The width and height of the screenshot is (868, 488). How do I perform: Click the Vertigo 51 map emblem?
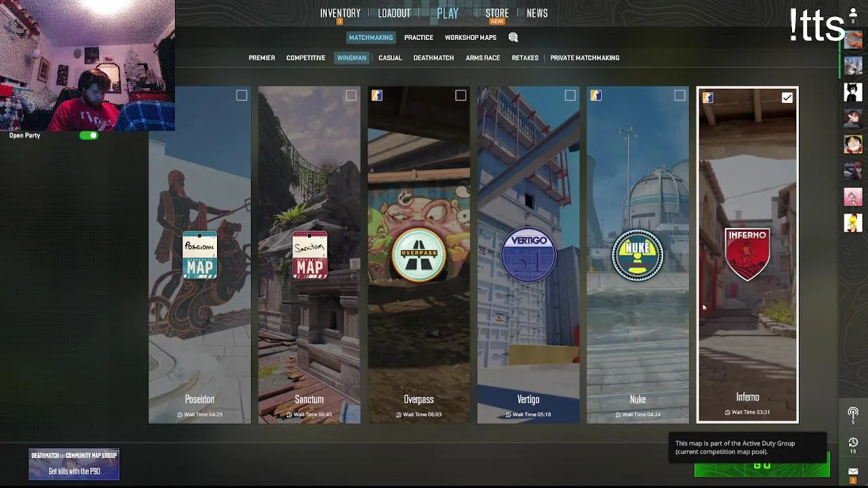coord(528,255)
